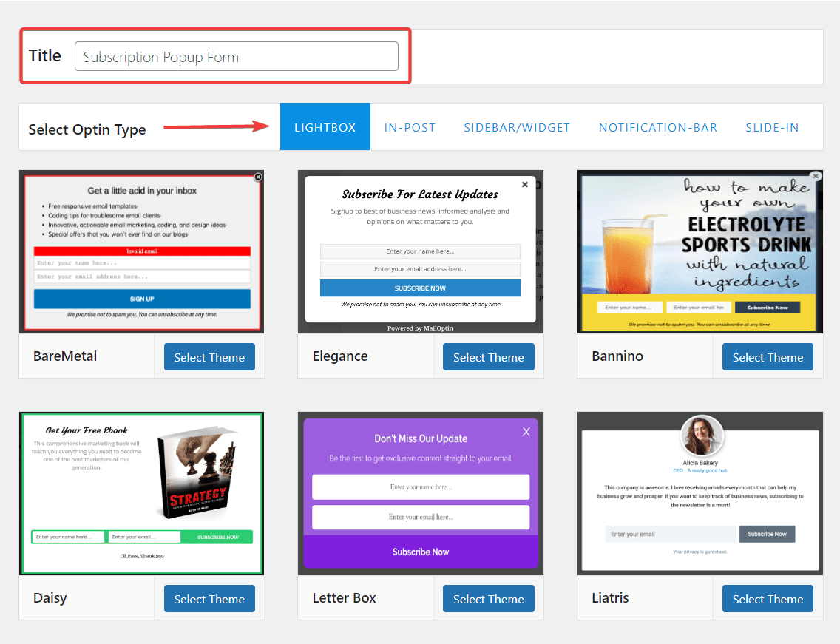Click the BareMetal preview close icon
This screenshot has width=840, height=644.
pos(258,177)
